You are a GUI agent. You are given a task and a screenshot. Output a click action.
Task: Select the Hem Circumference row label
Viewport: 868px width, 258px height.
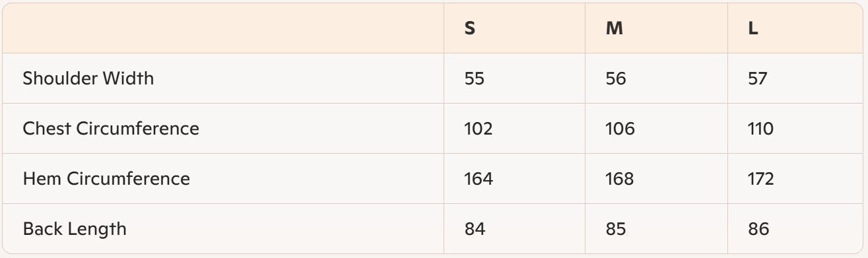[106, 179]
